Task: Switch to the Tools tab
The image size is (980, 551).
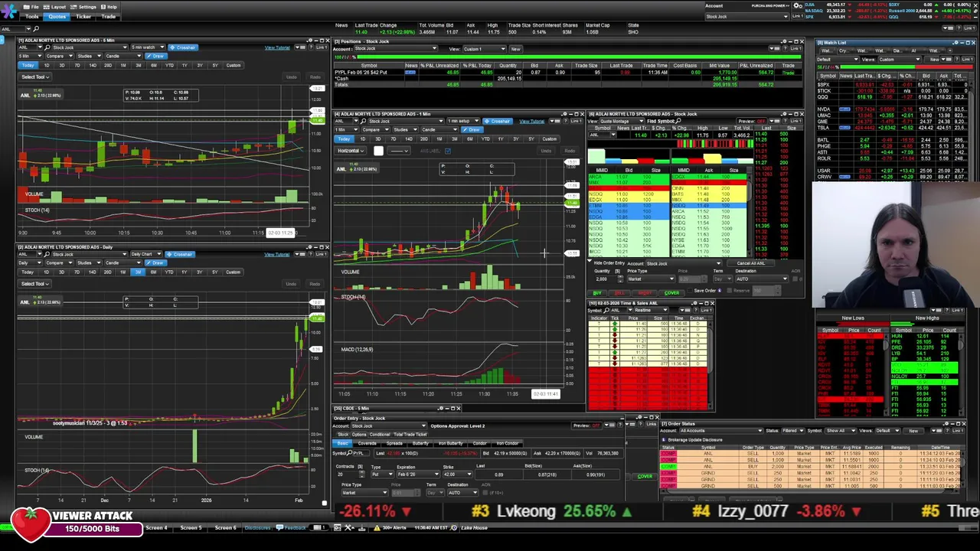Action: coord(32,16)
